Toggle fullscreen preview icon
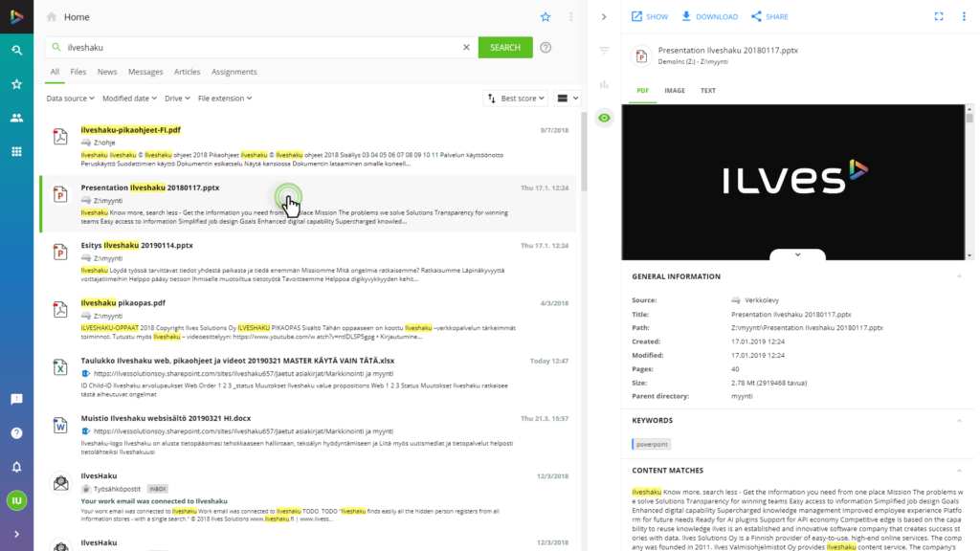Viewport: 980px width, 551px height. (939, 17)
